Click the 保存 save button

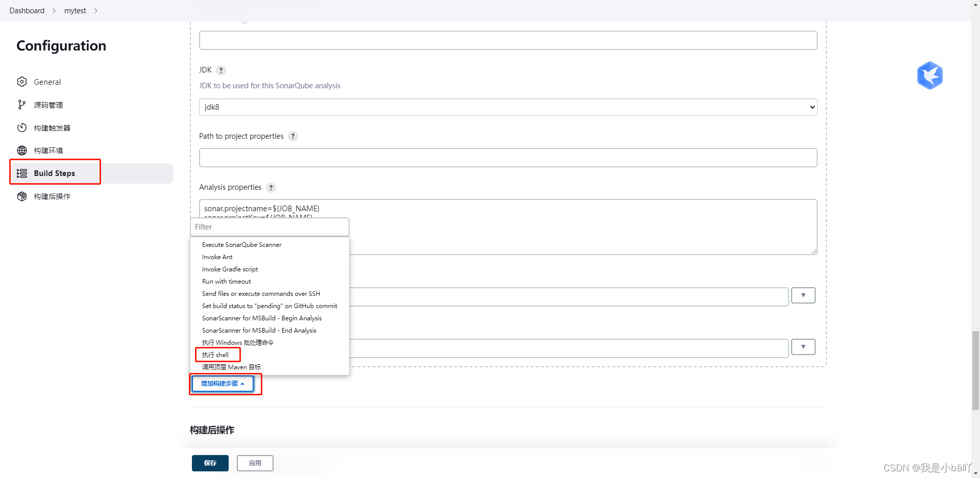click(210, 463)
